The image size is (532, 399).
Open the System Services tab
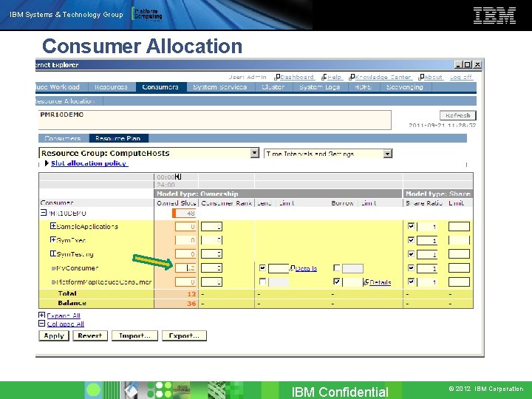click(220, 87)
